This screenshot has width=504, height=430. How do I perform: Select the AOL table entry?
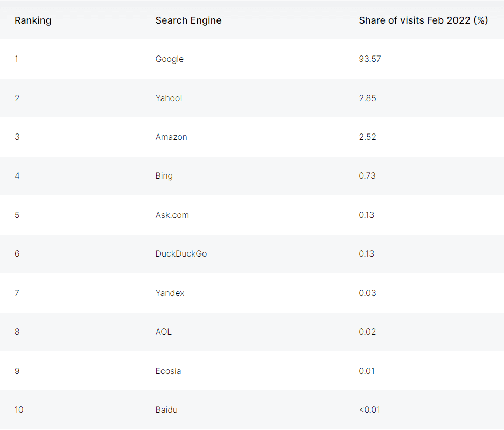(x=164, y=332)
